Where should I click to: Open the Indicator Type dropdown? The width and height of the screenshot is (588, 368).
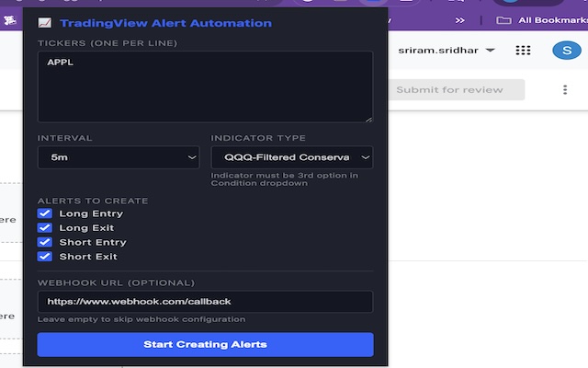coord(292,157)
